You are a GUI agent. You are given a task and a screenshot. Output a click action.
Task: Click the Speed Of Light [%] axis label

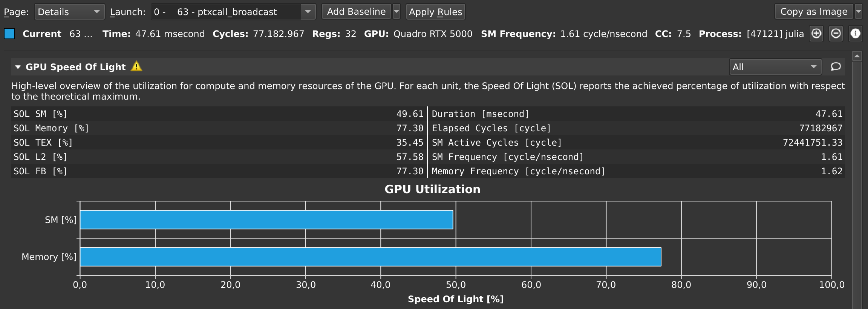[456, 299]
